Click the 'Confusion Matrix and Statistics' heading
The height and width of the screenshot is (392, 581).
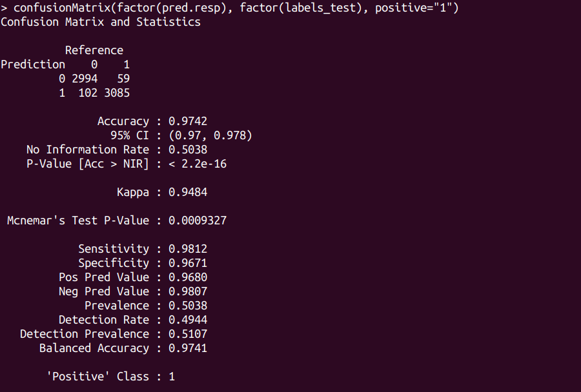coord(101,22)
